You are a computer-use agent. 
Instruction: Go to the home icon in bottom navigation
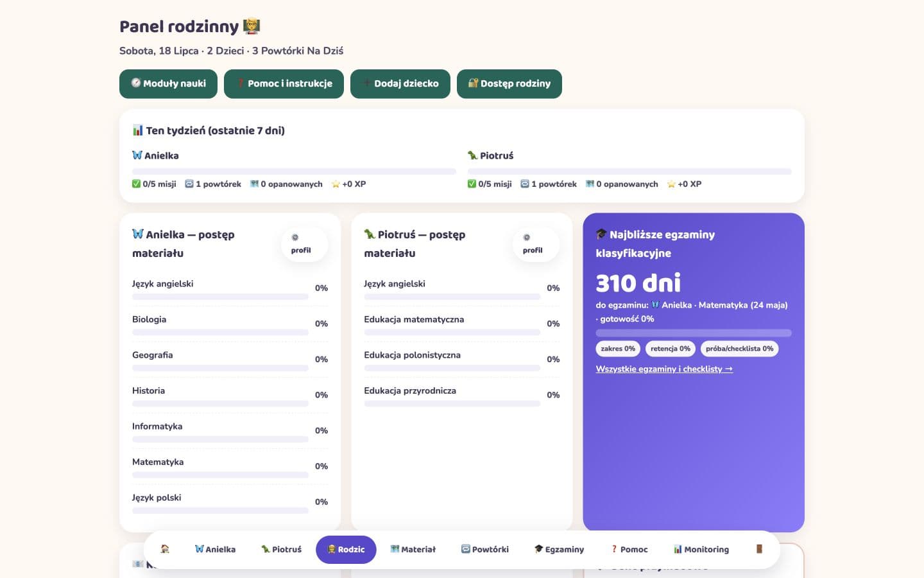coord(165,549)
